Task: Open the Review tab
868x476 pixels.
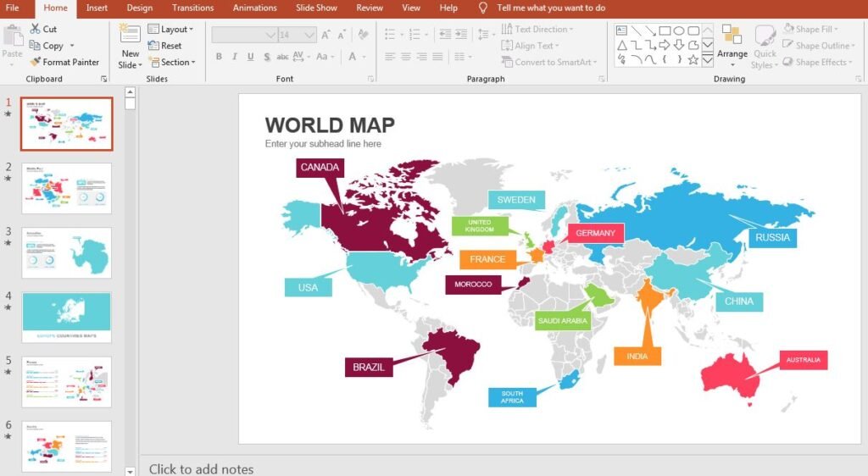Action: tap(370, 8)
